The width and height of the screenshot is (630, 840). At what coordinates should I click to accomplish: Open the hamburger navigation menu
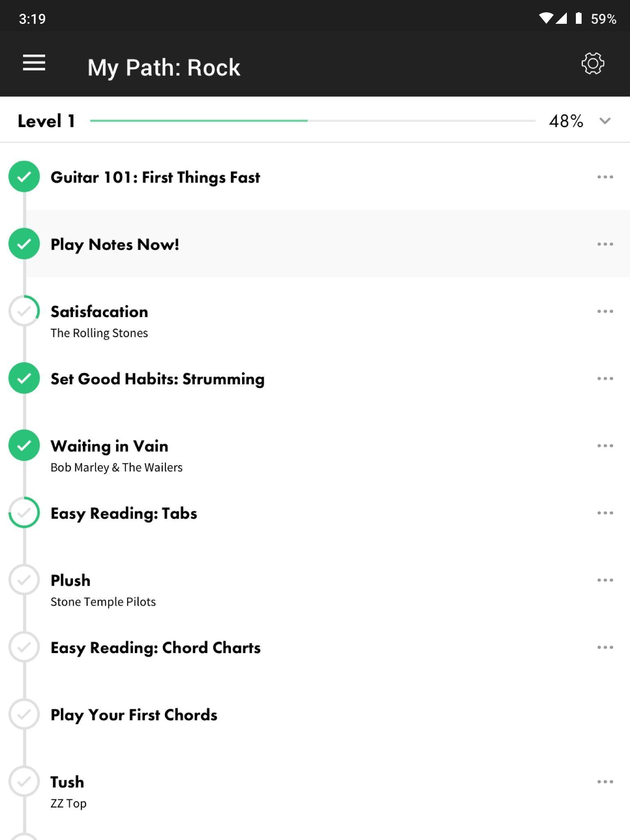(34, 63)
